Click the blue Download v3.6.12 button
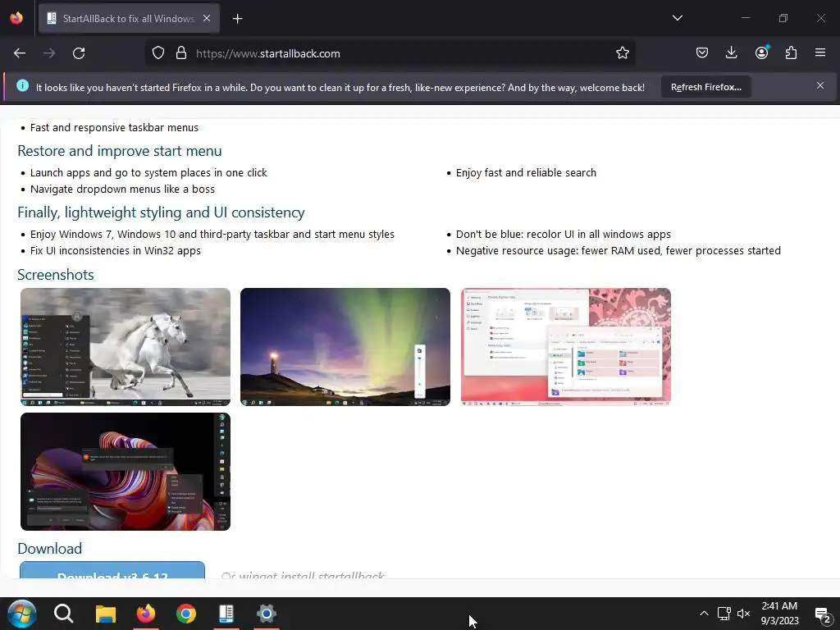The width and height of the screenshot is (840, 630). pos(112,570)
